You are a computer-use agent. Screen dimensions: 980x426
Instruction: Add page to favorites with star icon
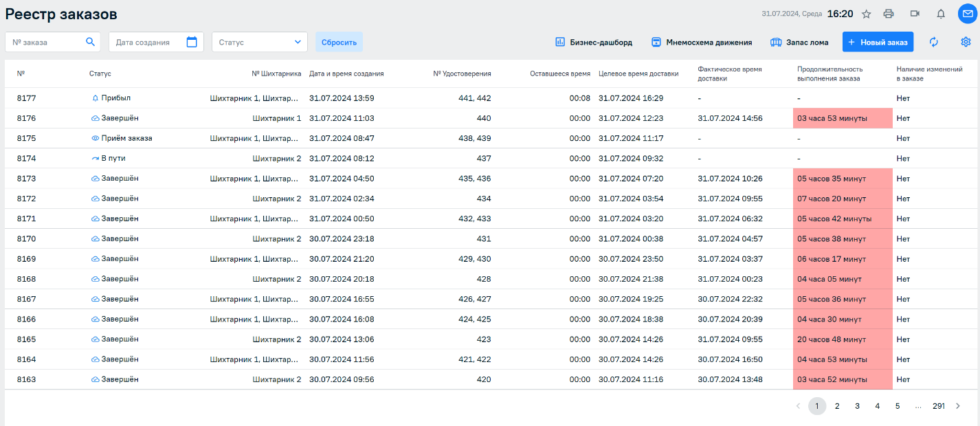[867, 14]
